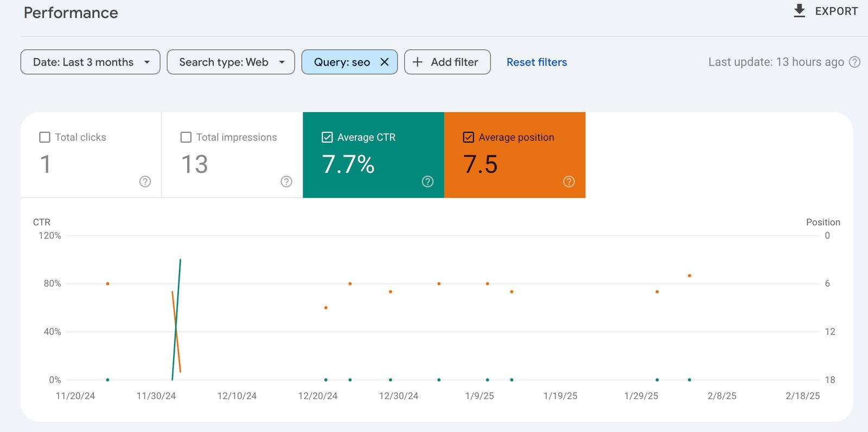Click the 1/9/25 date axis label
This screenshot has height=432, width=868.
point(480,396)
